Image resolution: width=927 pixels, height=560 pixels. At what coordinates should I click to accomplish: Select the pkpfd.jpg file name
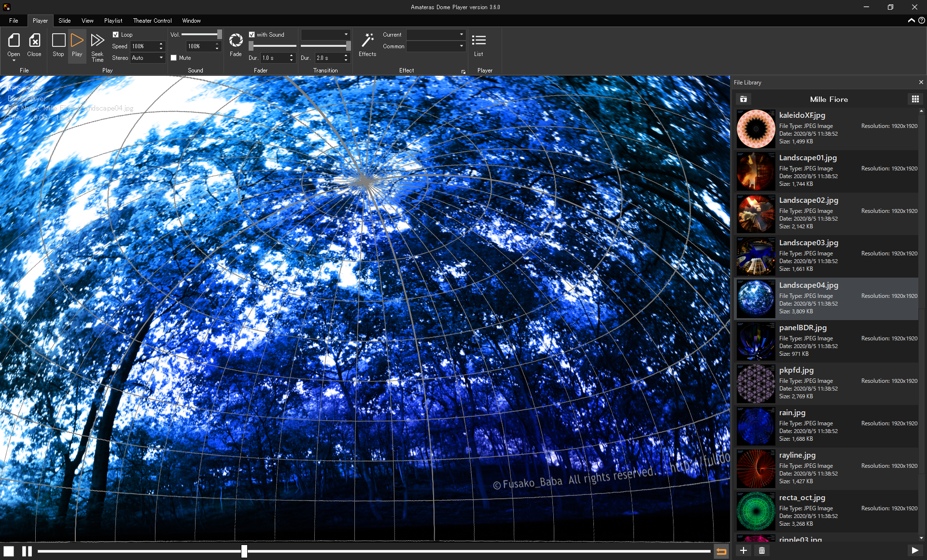[x=796, y=370]
